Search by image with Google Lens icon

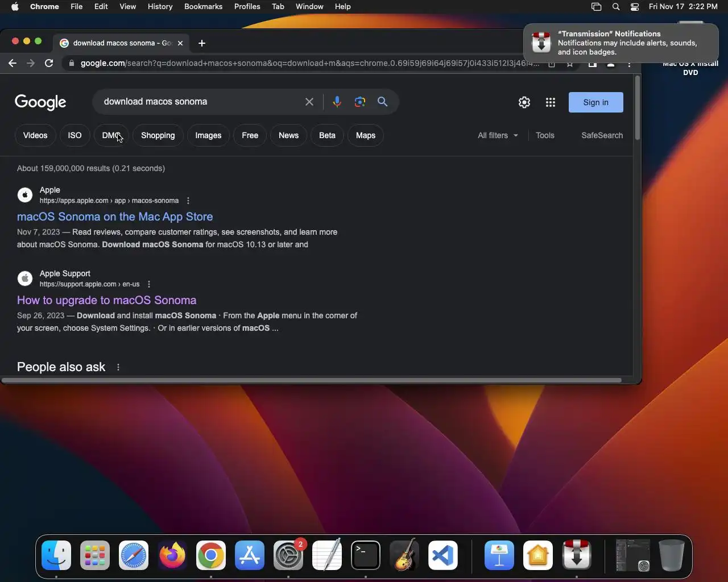click(x=359, y=102)
